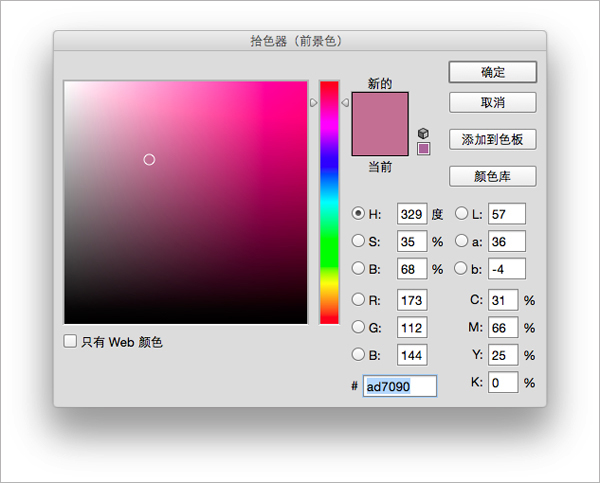Click the small web-safe swatch below cube

tap(423, 149)
